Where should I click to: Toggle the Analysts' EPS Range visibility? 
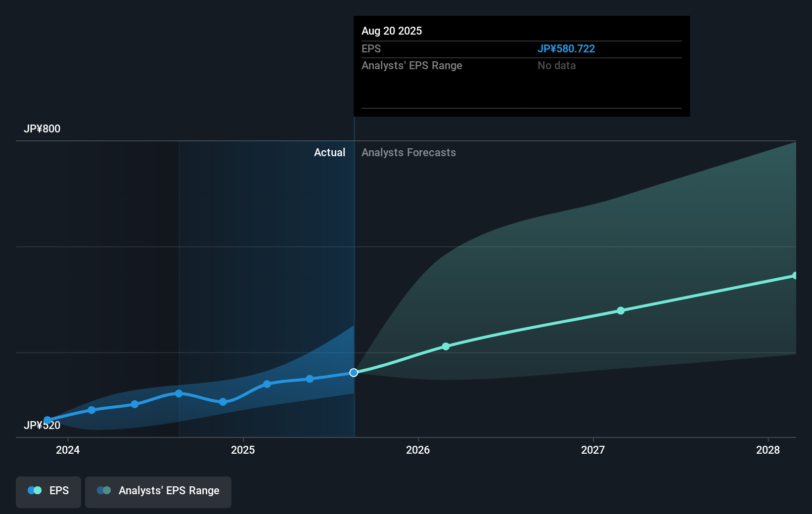(158, 491)
